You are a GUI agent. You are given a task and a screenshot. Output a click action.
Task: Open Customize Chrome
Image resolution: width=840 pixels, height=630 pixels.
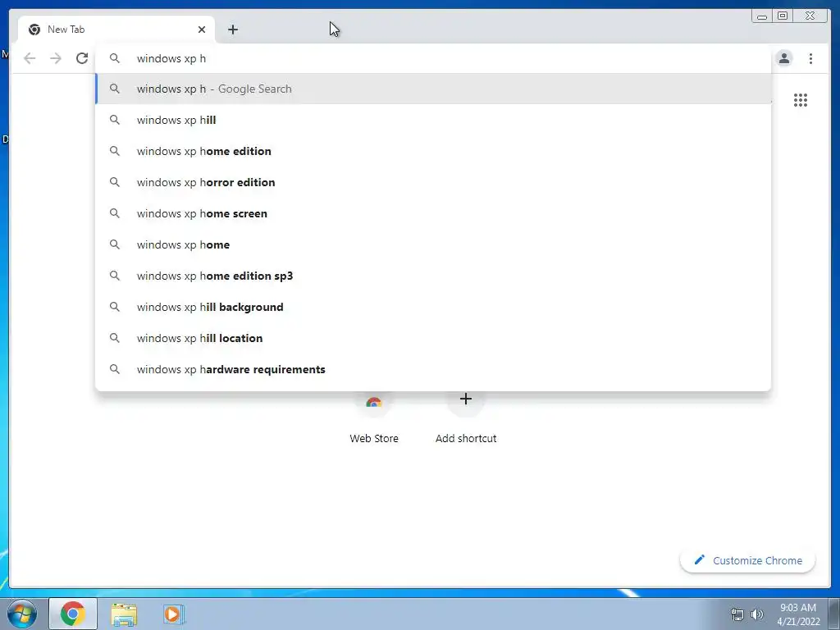748,560
